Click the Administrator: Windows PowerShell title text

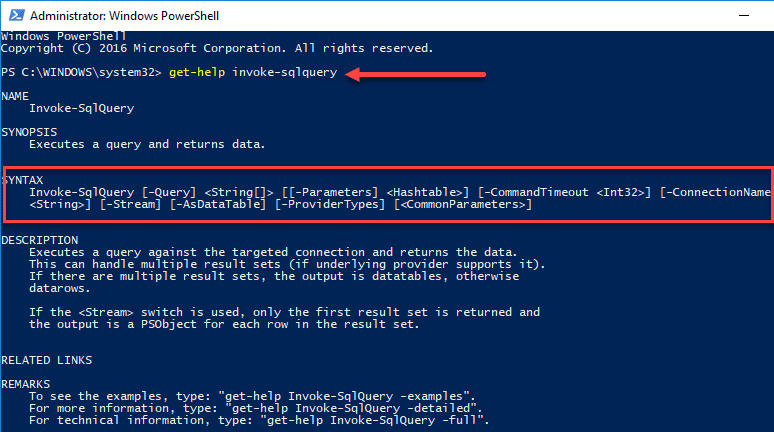108,16
